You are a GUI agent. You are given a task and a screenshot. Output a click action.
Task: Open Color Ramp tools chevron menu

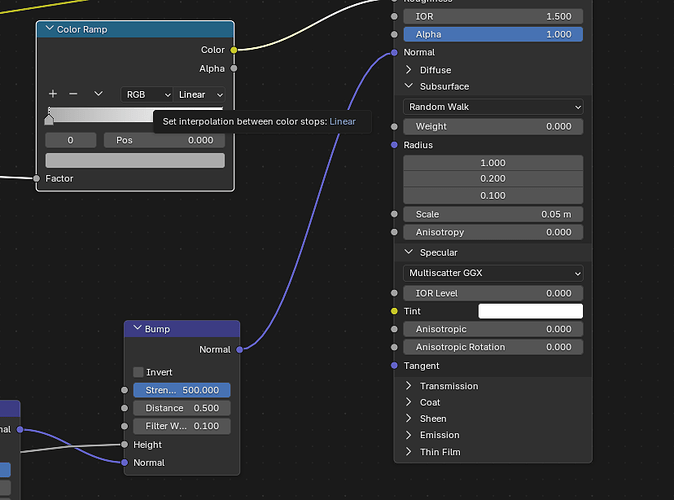tap(98, 94)
